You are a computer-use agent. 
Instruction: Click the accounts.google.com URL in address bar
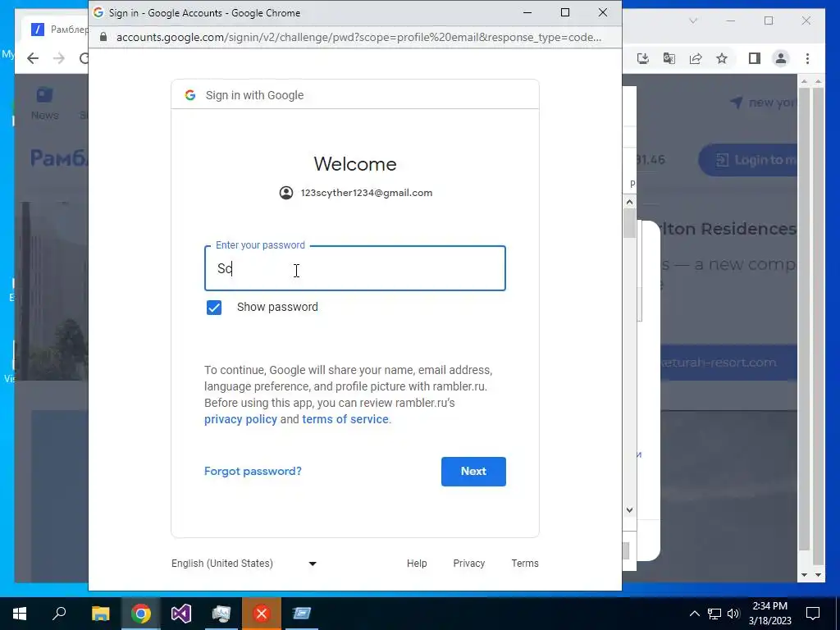358,37
